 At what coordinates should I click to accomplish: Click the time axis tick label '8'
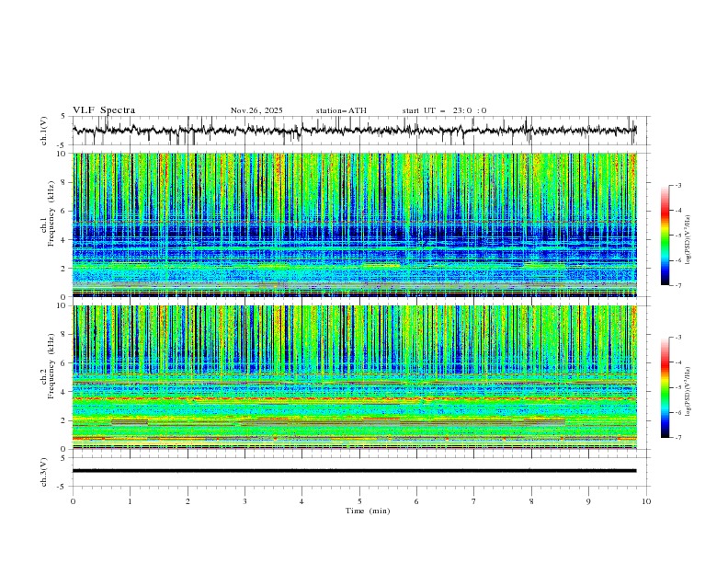coord(531,501)
